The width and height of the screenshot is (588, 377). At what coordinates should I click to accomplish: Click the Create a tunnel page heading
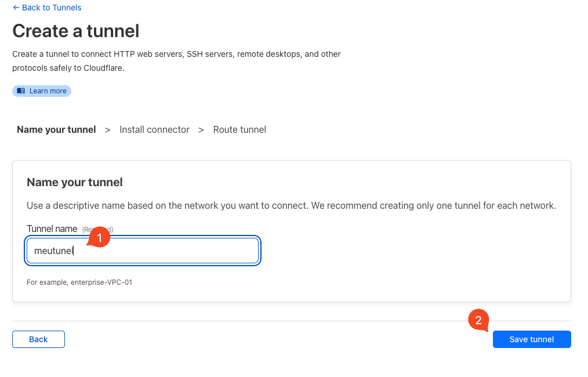click(76, 31)
